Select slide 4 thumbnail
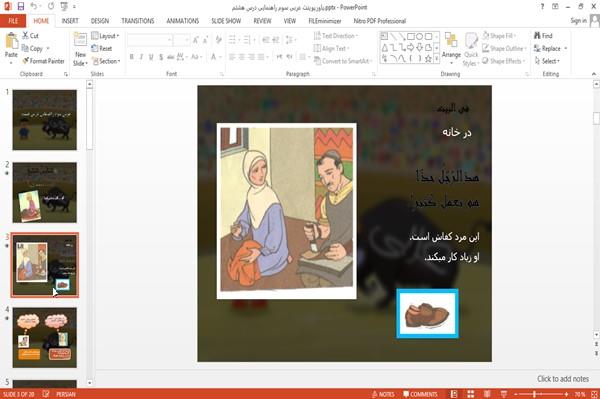The image size is (600, 399). click(44, 337)
